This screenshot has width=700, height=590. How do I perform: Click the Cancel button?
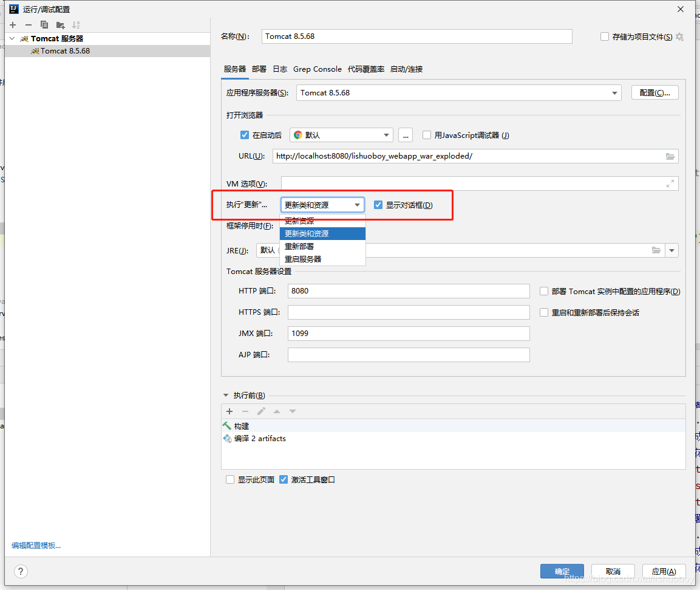point(613,571)
